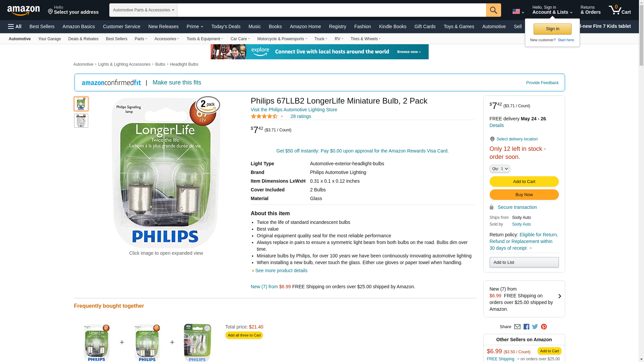Share the product on Facebook

click(526, 327)
